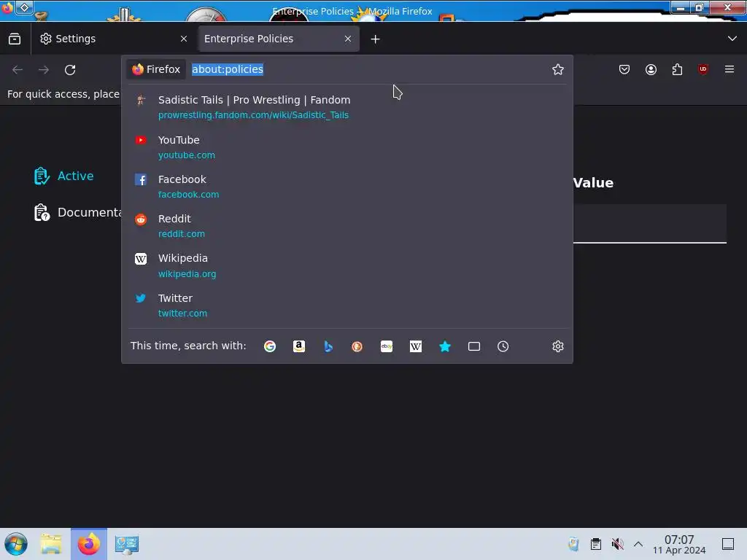Bookmark this page with the star icon
The height and width of the screenshot is (560, 747).
[558, 69]
